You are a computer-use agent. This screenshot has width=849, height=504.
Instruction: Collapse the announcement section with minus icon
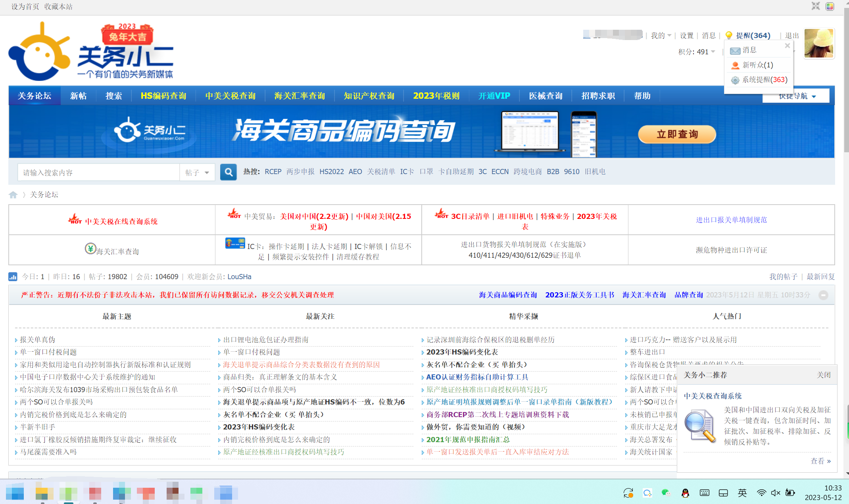coord(823,295)
